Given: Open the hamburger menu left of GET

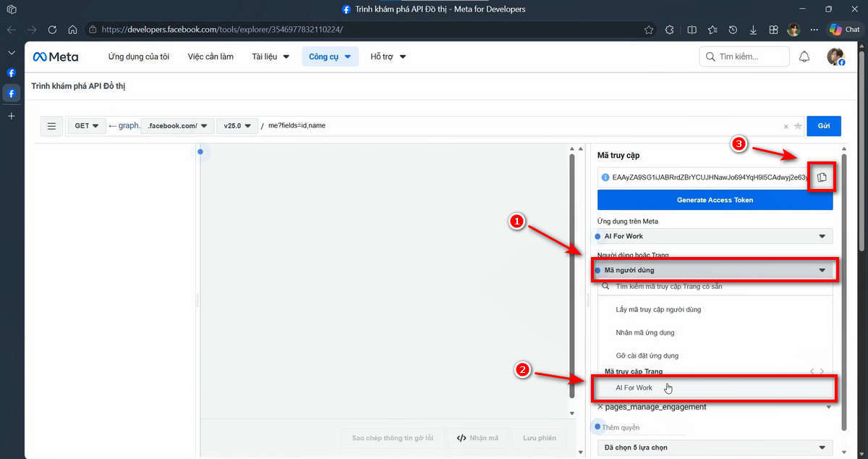Looking at the screenshot, I should point(51,126).
